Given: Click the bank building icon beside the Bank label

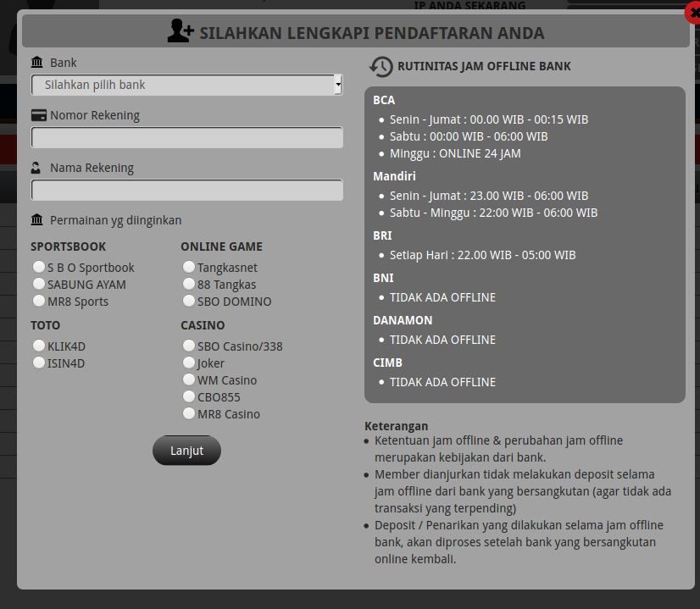Looking at the screenshot, I should 37,63.
